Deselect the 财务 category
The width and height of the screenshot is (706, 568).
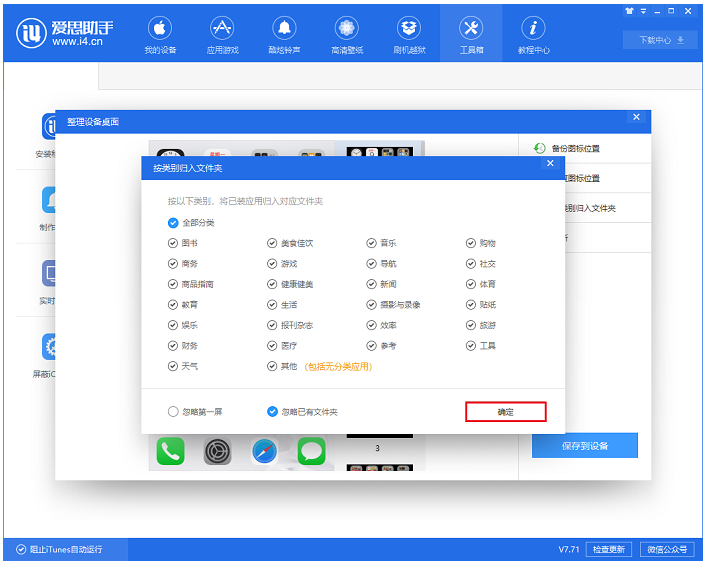pyautogui.click(x=173, y=346)
